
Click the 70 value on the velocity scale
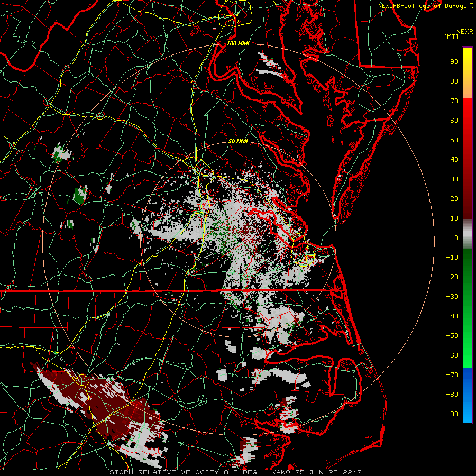coord(454,101)
